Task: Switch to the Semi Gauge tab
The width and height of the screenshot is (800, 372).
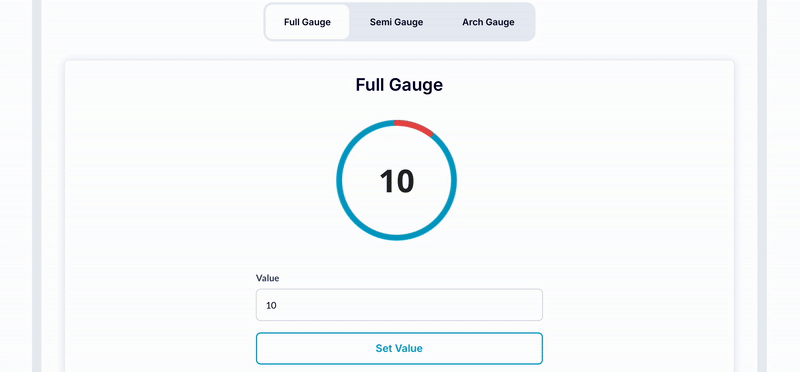Action: click(x=396, y=22)
